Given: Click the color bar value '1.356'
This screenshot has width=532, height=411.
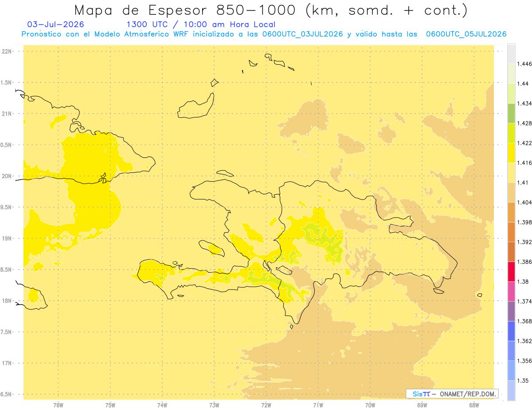Looking at the screenshot, I should tap(524, 361).
